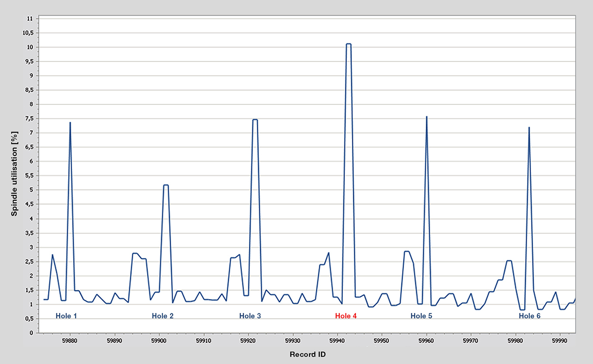593x364 pixels.
Task: Click y-axis tick label 0
Action: point(31,333)
